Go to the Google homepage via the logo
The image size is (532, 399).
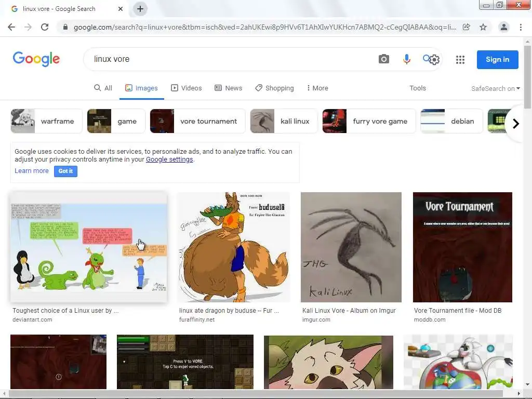pos(36,59)
